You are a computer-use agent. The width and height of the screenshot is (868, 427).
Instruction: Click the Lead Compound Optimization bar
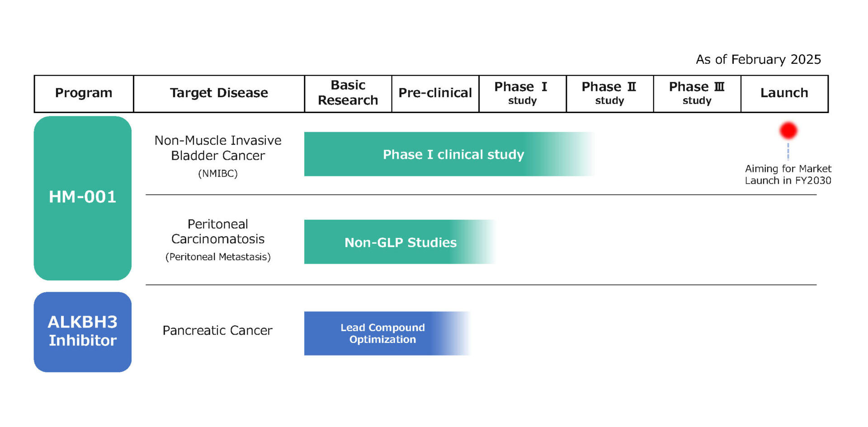pyautogui.click(x=382, y=333)
